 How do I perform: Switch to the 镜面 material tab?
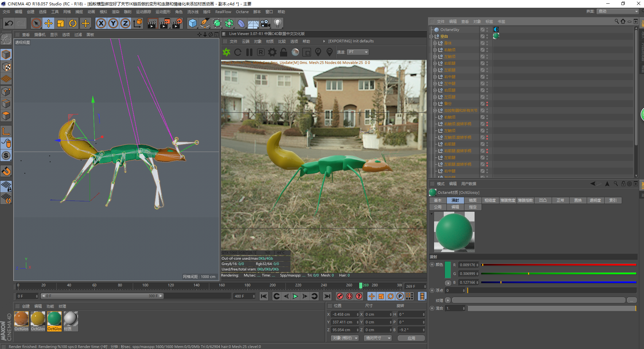[x=472, y=200]
